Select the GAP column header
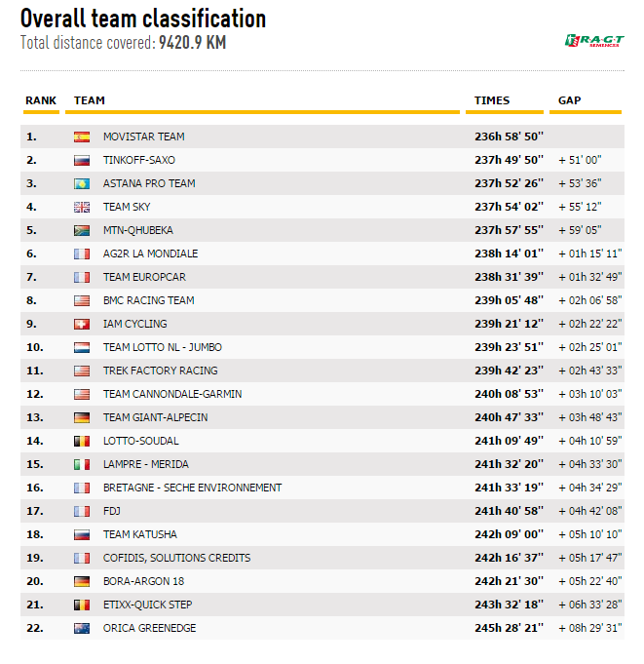This screenshot has height=664, width=644. pyautogui.click(x=570, y=100)
